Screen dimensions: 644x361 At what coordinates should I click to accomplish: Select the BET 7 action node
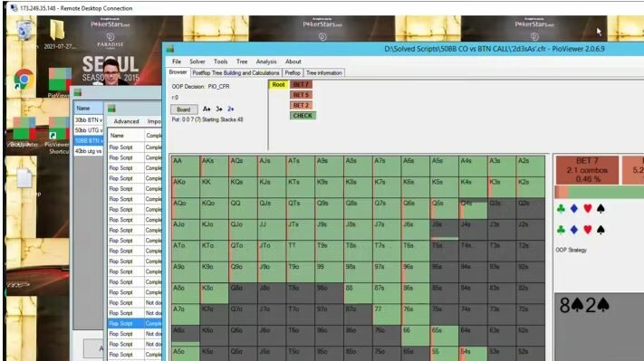pos(301,84)
